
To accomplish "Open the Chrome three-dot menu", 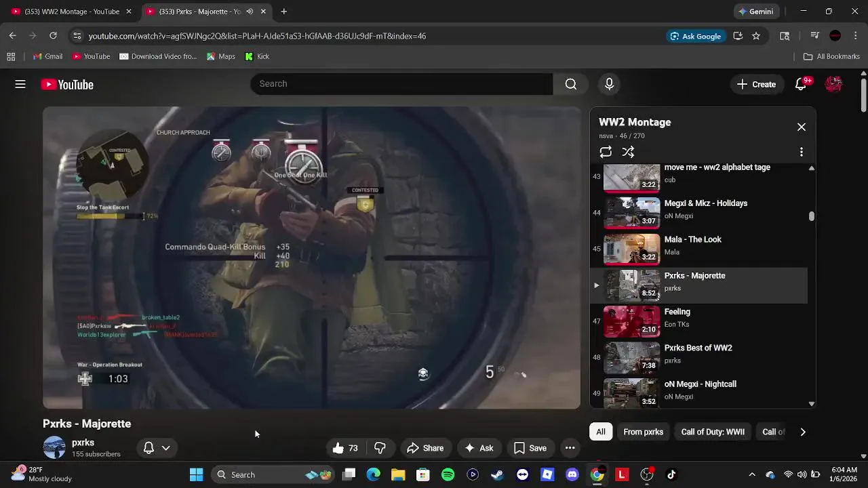I will click(856, 36).
